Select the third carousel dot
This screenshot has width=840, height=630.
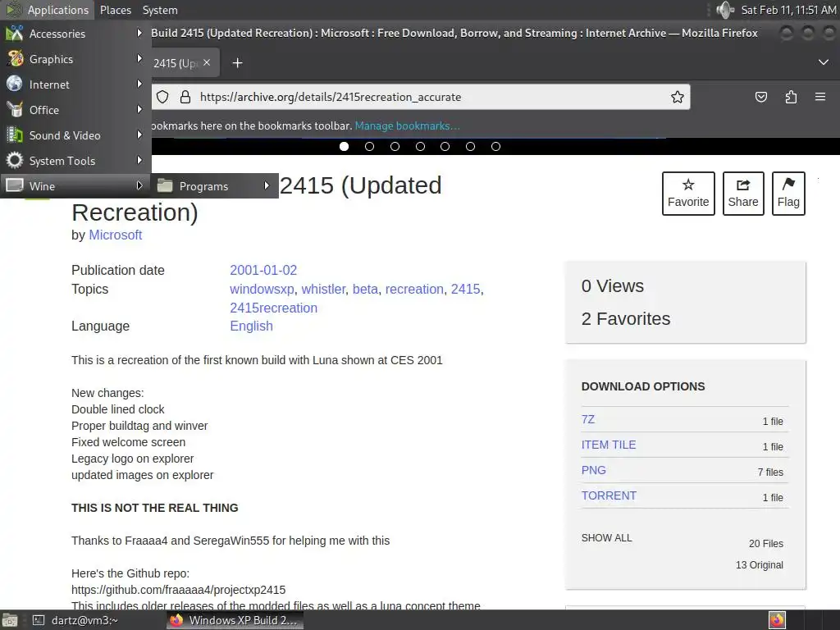click(395, 146)
